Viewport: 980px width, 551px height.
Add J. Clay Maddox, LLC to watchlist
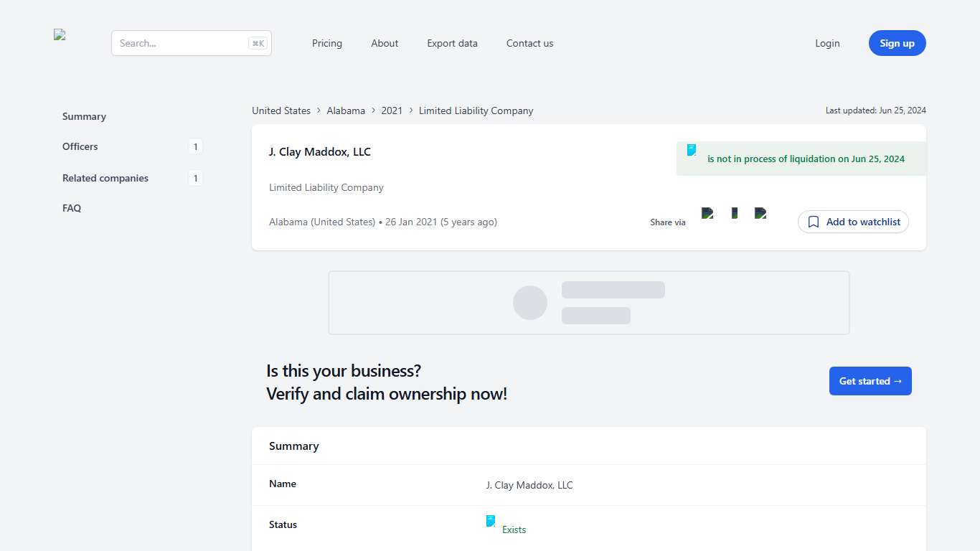[x=853, y=222]
